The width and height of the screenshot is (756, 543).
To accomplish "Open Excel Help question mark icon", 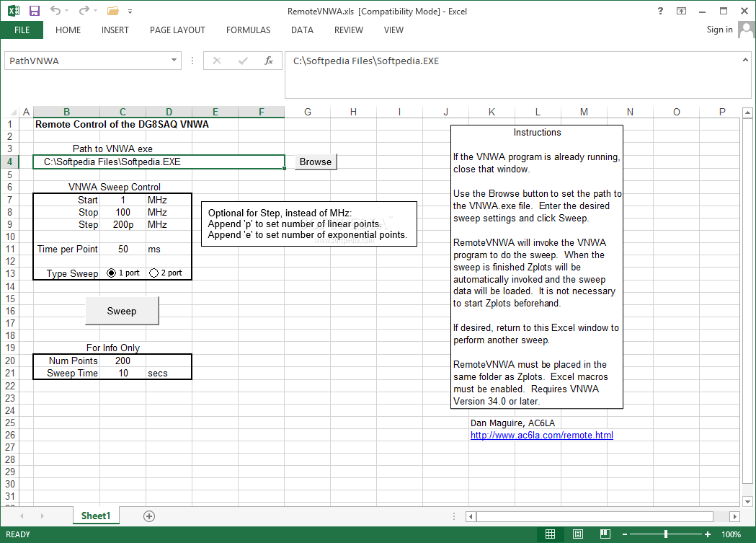I will tap(660, 11).
